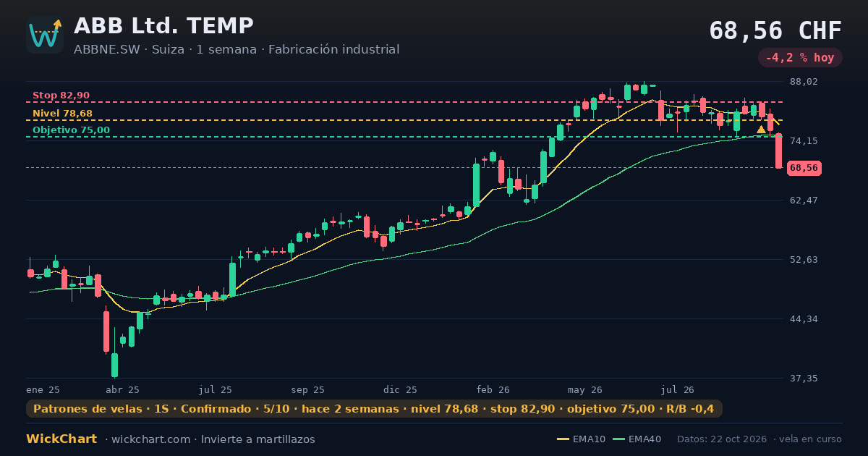Image resolution: width=868 pixels, height=456 pixels.
Task: Click the red 68,56 price tag on axis
Action: click(x=804, y=168)
